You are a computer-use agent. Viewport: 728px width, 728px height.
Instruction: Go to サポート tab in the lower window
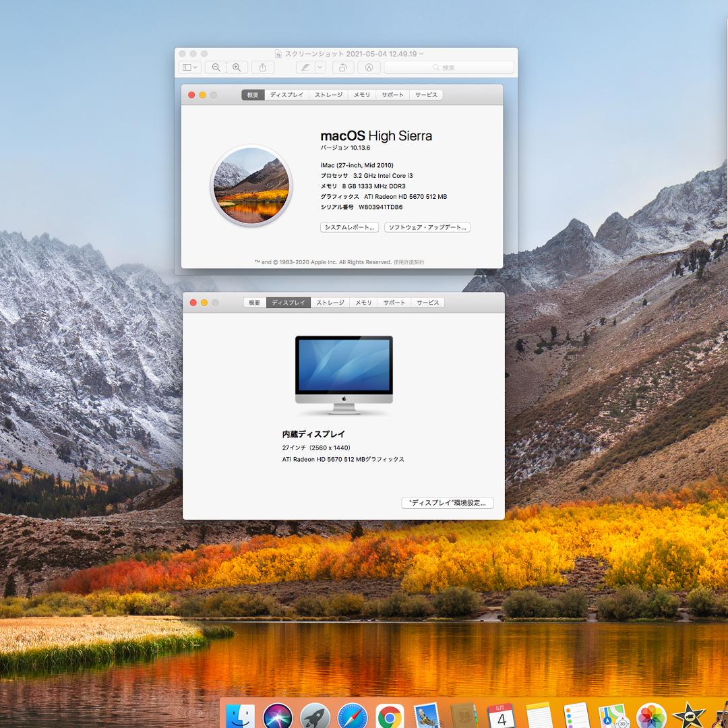pyautogui.click(x=394, y=303)
